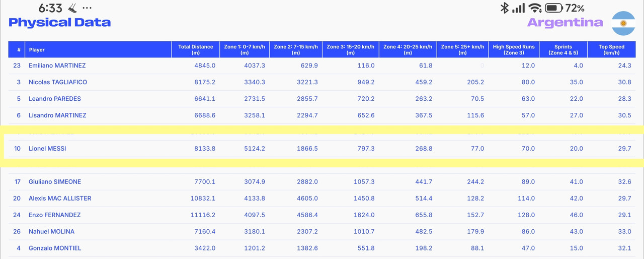The width and height of the screenshot is (644, 259).
Task: Tap the Bluetooth status icon
Action: 504,8
